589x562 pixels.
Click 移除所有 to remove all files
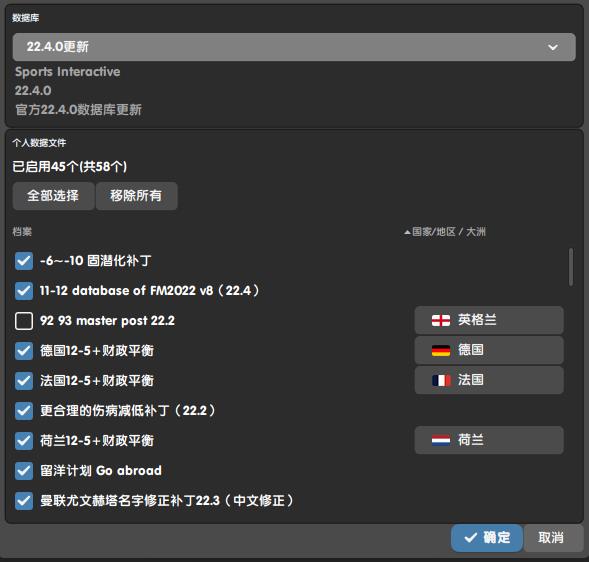click(x=136, y=196)
